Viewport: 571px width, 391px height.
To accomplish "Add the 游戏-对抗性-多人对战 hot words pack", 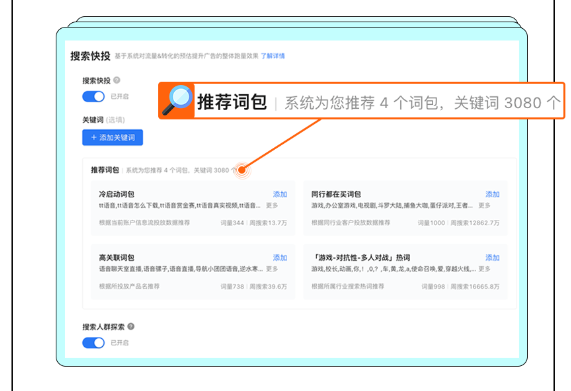I will click(492, 258).
